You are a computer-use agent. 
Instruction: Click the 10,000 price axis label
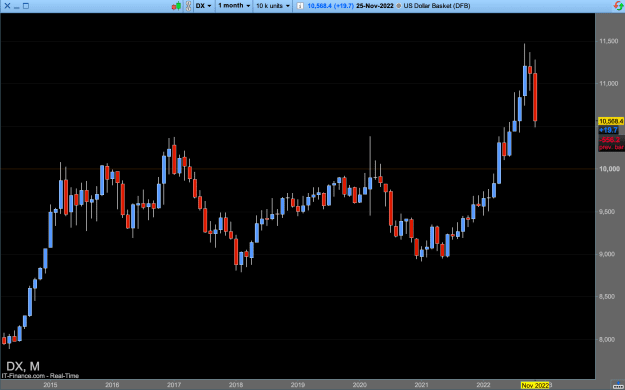(609, 169)
